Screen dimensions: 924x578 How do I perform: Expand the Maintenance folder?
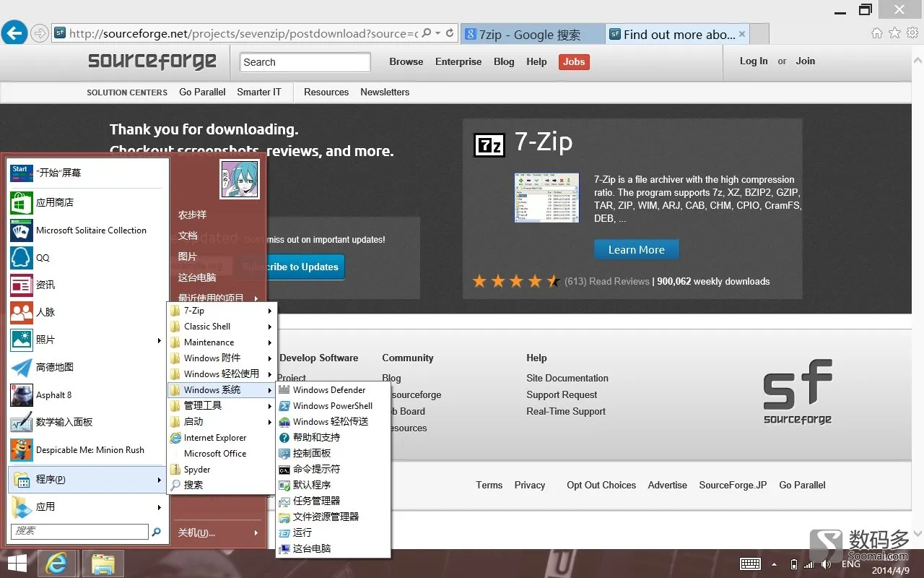(221, 342)
